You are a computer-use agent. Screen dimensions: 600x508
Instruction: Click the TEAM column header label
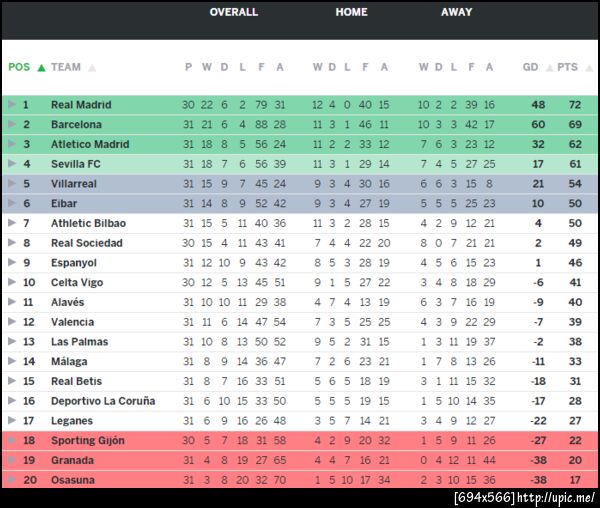[66, 68]
